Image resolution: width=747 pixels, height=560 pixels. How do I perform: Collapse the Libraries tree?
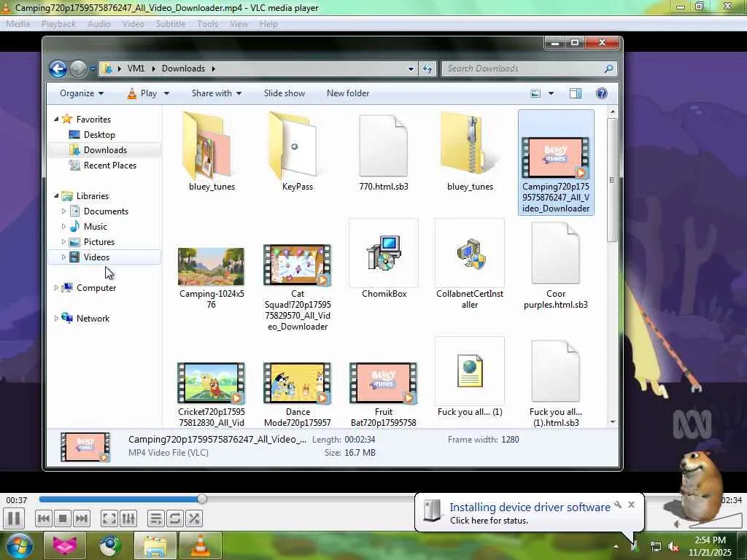click(56, 195)
